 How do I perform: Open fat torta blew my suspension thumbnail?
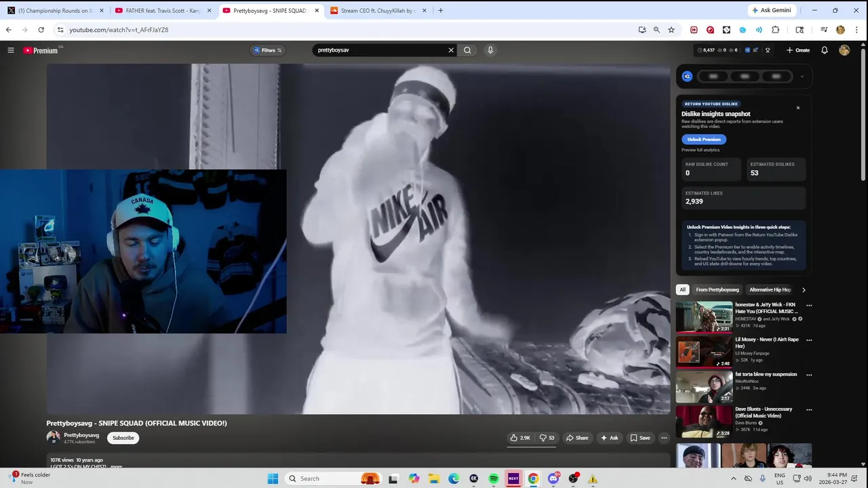pos(704,387)
